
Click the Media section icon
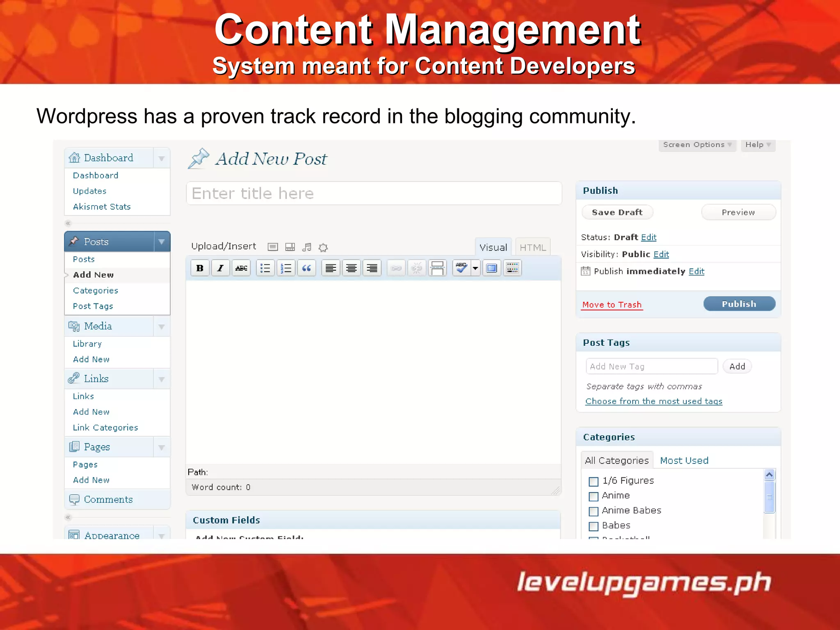click(74, 326)
